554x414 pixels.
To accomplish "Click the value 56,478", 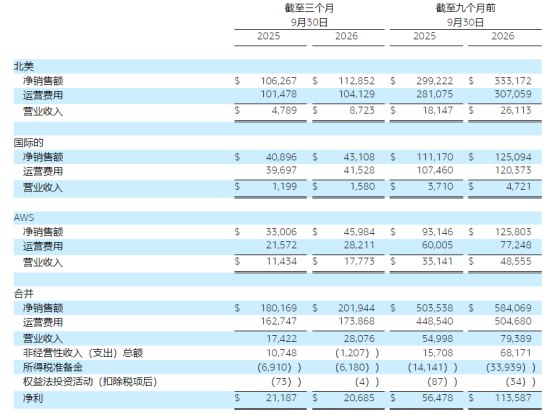I will point(437,398).
